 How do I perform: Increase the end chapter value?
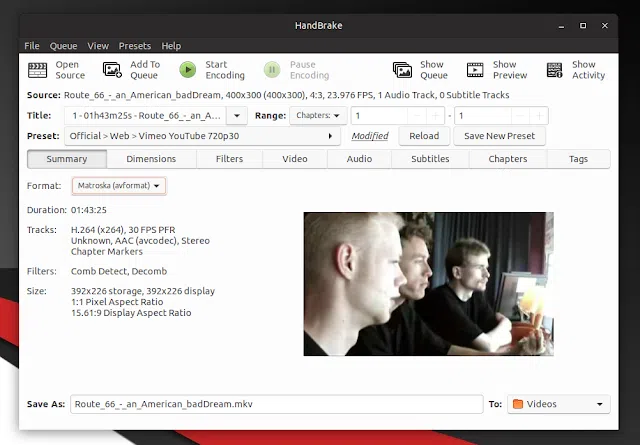coord(539,116)
